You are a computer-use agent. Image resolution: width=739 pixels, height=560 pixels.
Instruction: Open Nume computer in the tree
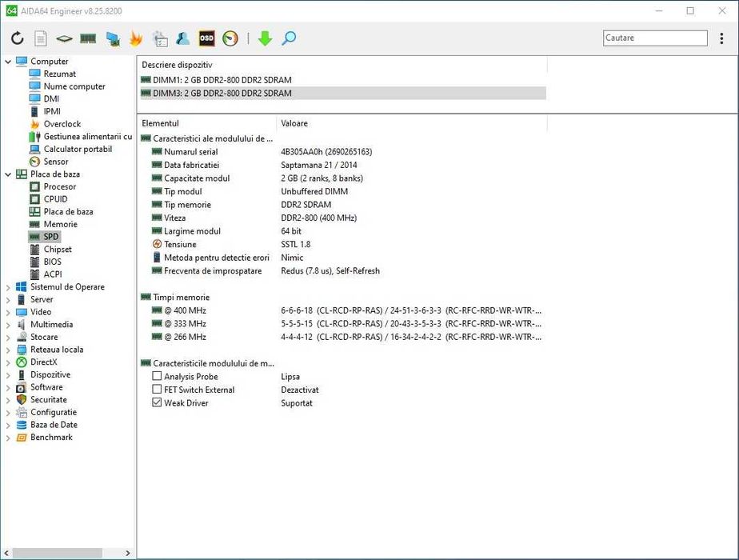point(74,86)
